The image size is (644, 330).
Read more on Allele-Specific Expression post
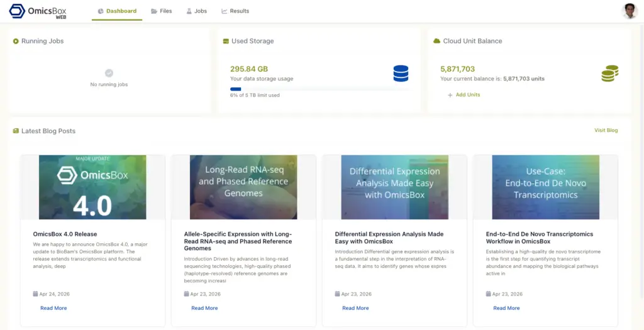pos(204,308)
